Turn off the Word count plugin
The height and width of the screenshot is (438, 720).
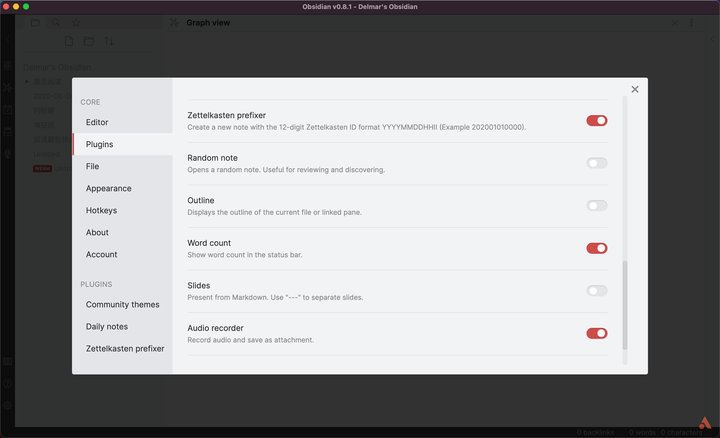point(596,248)
